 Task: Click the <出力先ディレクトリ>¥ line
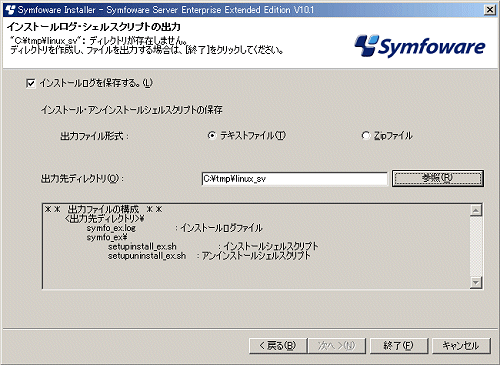click(105, 219)
